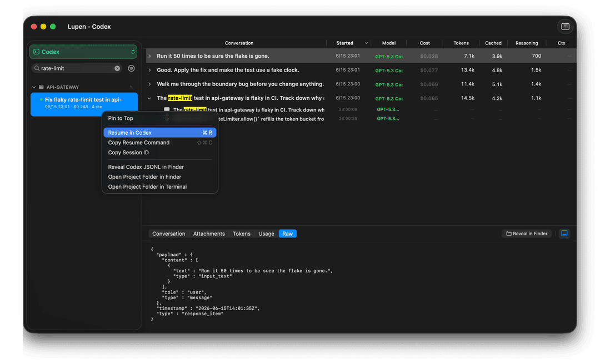Click the Conversation column header

[239, 43]
